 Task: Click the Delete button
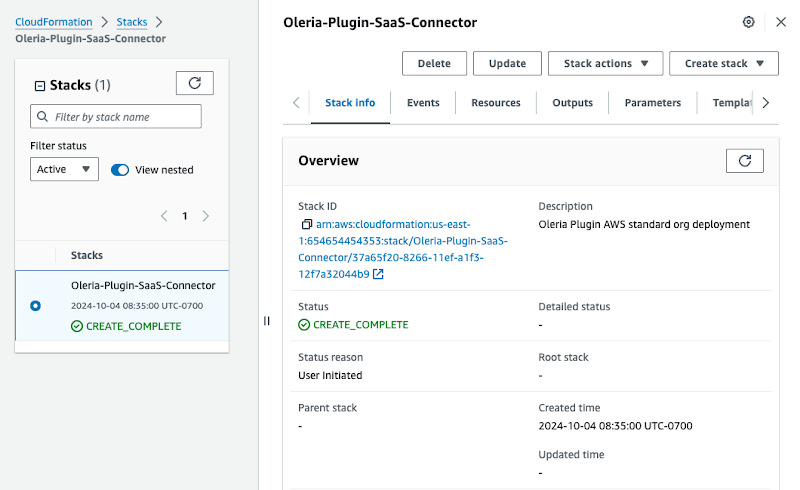pos(434,63)
